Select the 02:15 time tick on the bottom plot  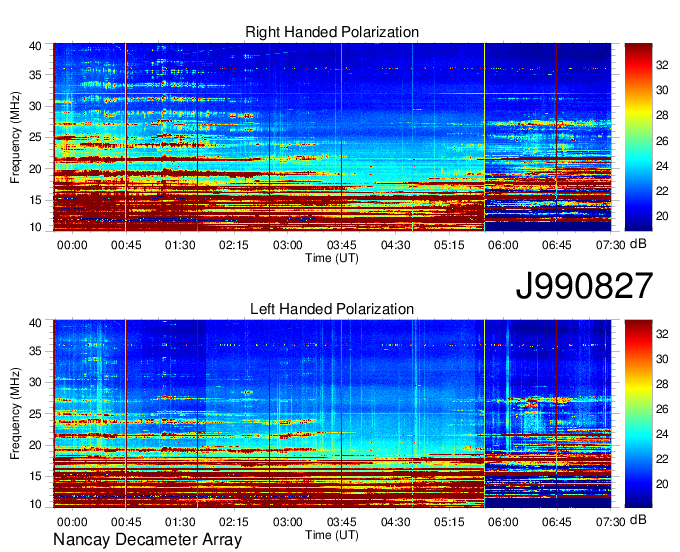pyautogui.click(x=234, y=522)
